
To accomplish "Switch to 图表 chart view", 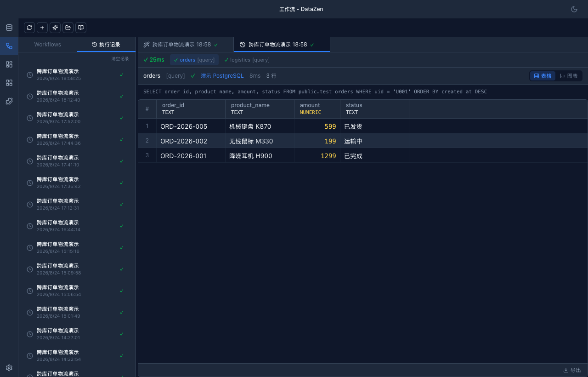I will 569,76.
